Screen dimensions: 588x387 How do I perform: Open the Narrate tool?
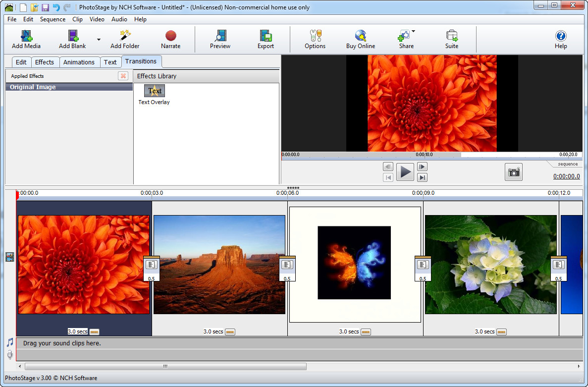[x=170, y=39]
